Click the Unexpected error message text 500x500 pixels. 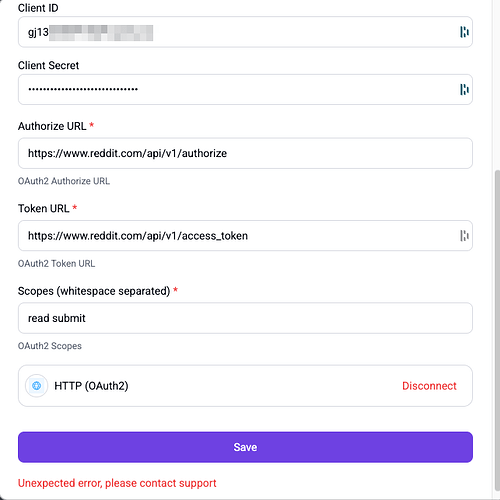[x=117, y=483]
